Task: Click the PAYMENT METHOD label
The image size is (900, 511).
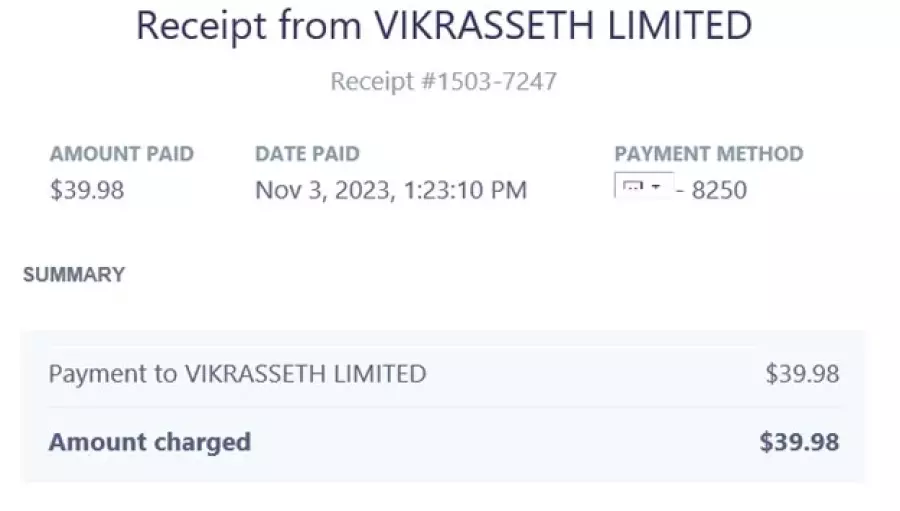Action: [x=709, y=154]
